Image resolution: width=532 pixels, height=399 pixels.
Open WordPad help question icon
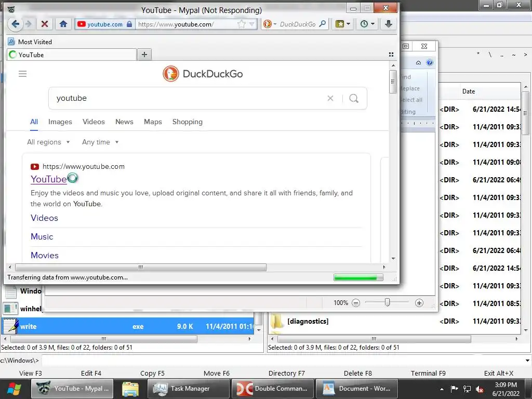tap(430, 62)
